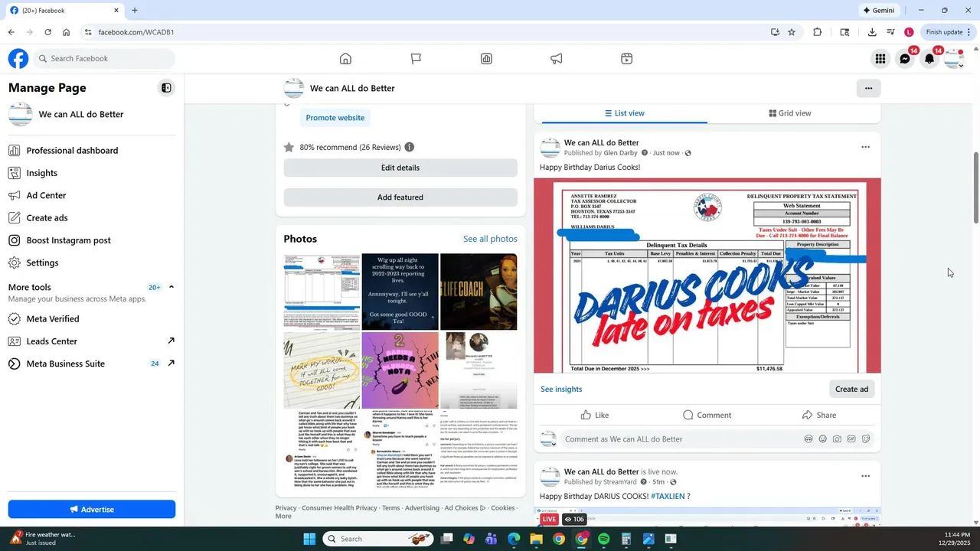This screenshot has height=551, width=980.
Task: Click the Windows taskbar Search box
Action: [x=378, y=539]
